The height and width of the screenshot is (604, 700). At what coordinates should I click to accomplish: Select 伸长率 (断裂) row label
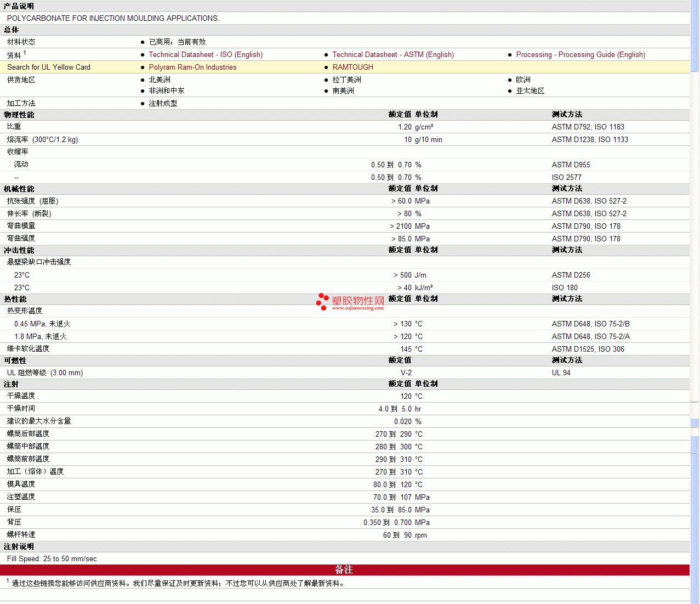click(29, 214)
